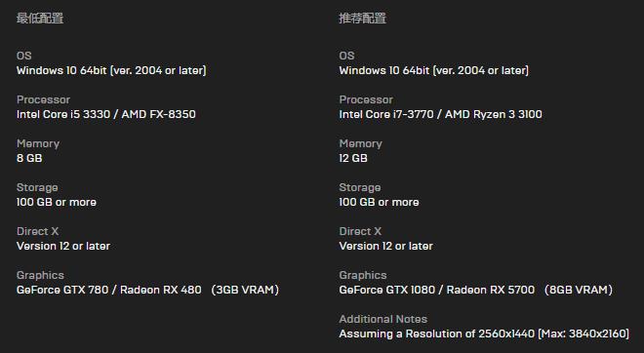Click the 8 GB memory value
This screenshot has width=644, height=353.
tap(29, 158)
